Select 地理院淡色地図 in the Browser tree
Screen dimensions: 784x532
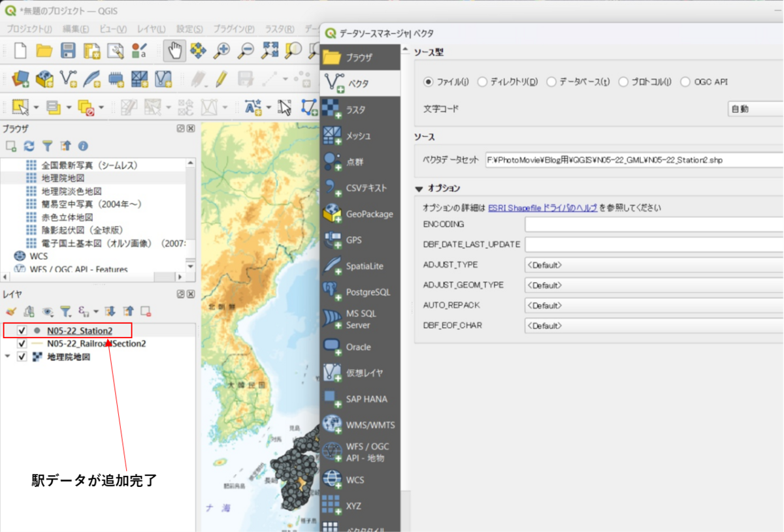[71, 191]
